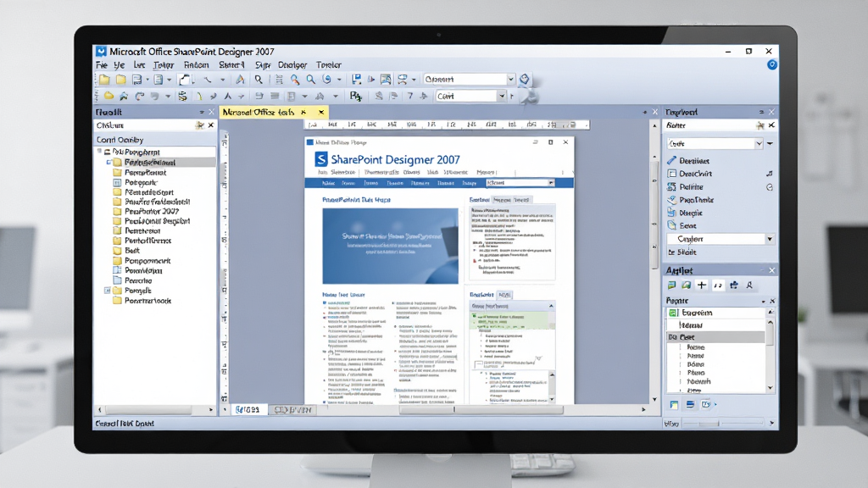This screenshot has width=868, height=488.
Task: Click the Save disk icon in top toolbar
Action: coord(136,80)
